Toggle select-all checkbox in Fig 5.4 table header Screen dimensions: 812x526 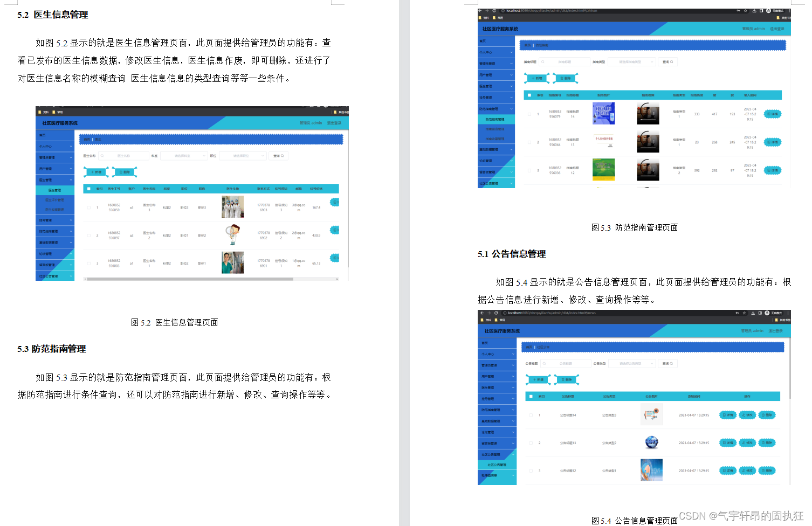click(531, 396)
